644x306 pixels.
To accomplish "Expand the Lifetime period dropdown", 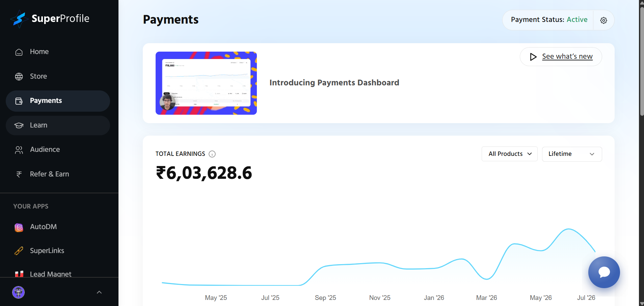I will (572, 154).
